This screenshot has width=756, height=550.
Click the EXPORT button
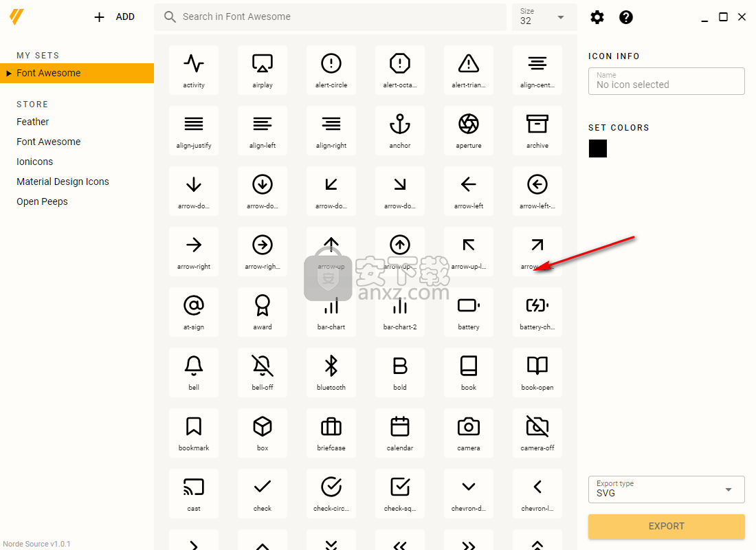coord(667,527)
